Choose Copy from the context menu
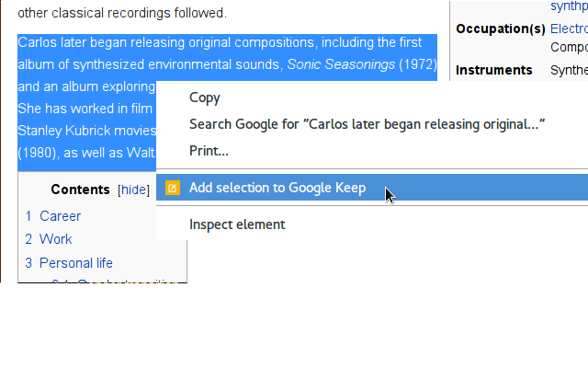This screenshot has width=588, height=368. [x=204, y=98]
